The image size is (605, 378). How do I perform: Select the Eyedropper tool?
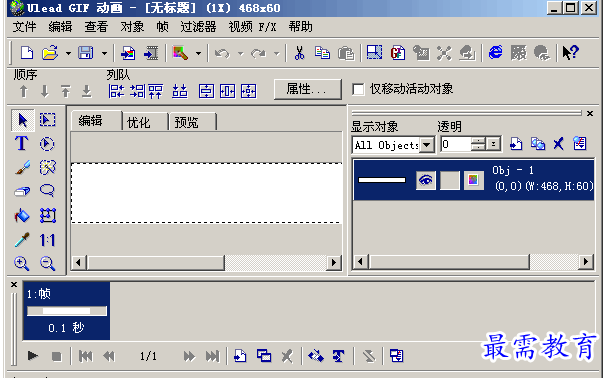tap(22, 240)
